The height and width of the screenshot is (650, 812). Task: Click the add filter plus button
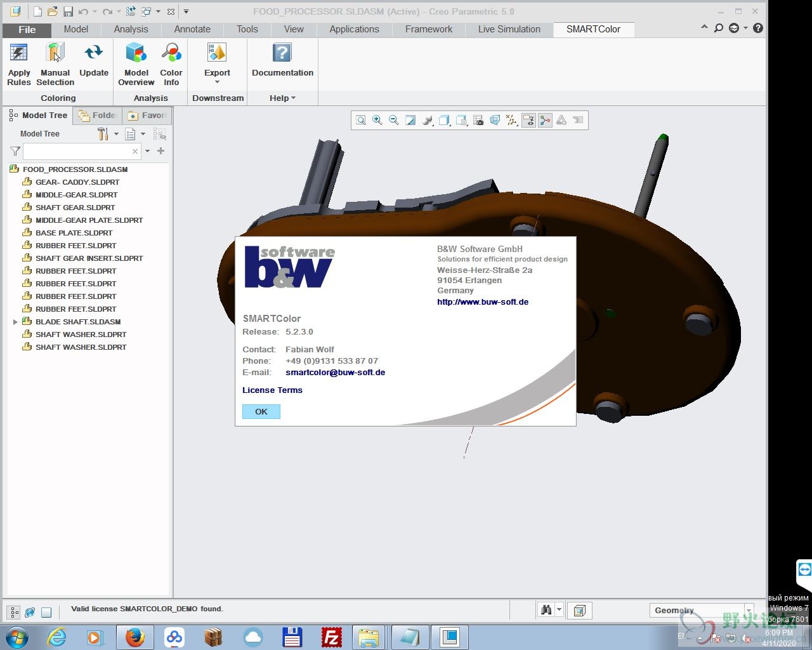click(160, 151)
